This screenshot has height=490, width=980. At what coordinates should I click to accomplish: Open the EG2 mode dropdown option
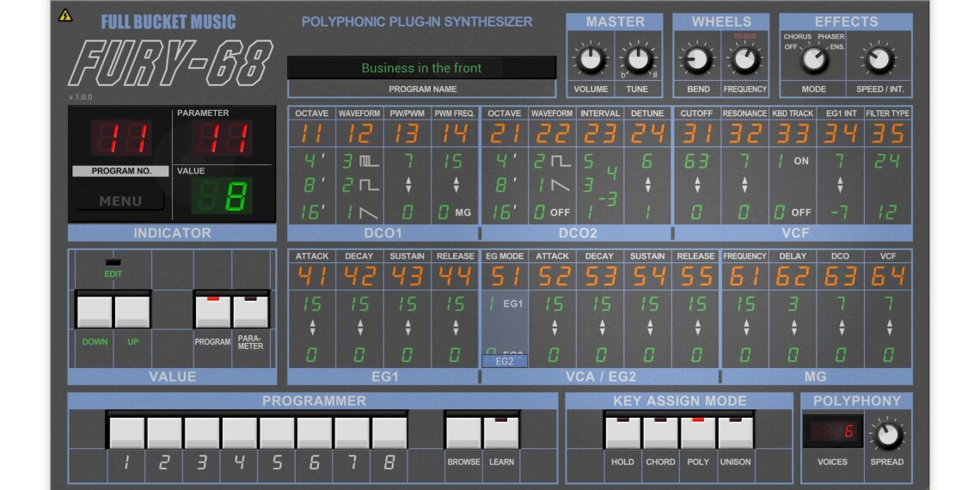coord(505,361)
